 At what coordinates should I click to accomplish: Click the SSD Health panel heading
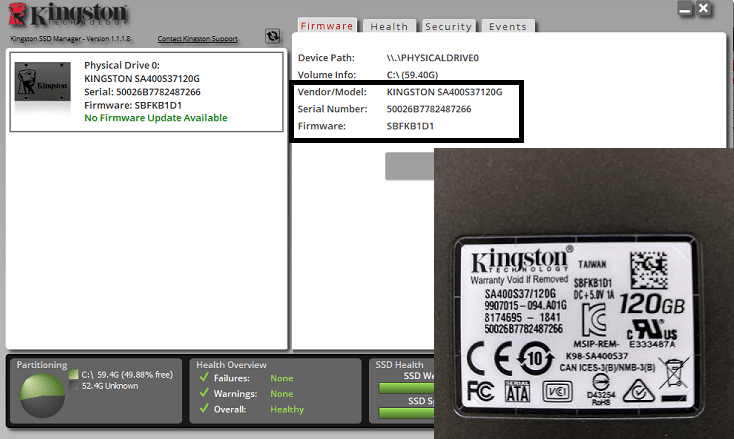pos(399,365)
